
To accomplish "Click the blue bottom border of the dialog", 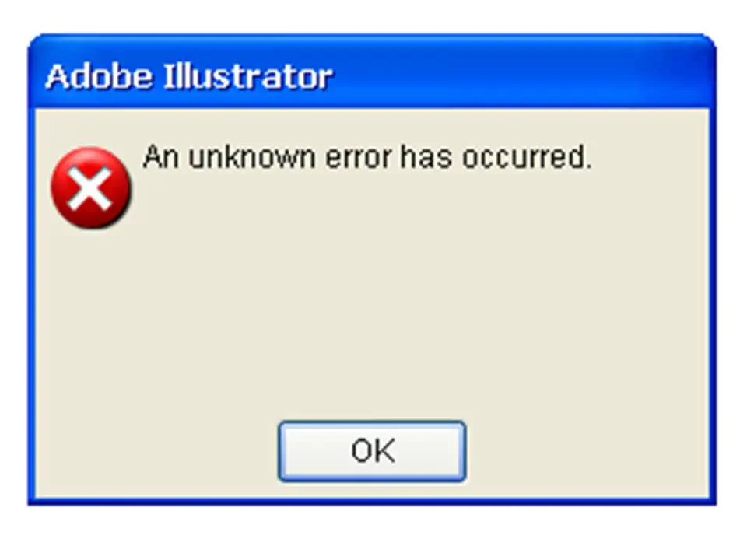I will 372,502.
